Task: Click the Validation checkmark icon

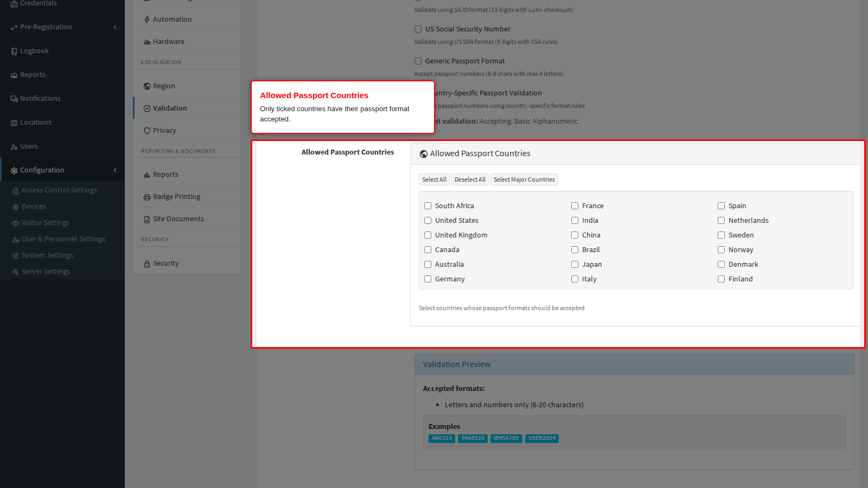Action: pos(147,108)
